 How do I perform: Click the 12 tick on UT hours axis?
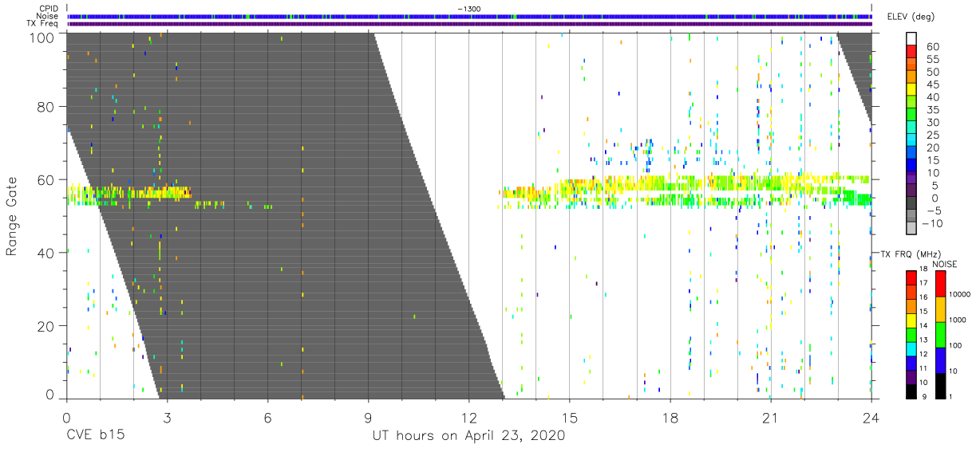coord(469,418)
